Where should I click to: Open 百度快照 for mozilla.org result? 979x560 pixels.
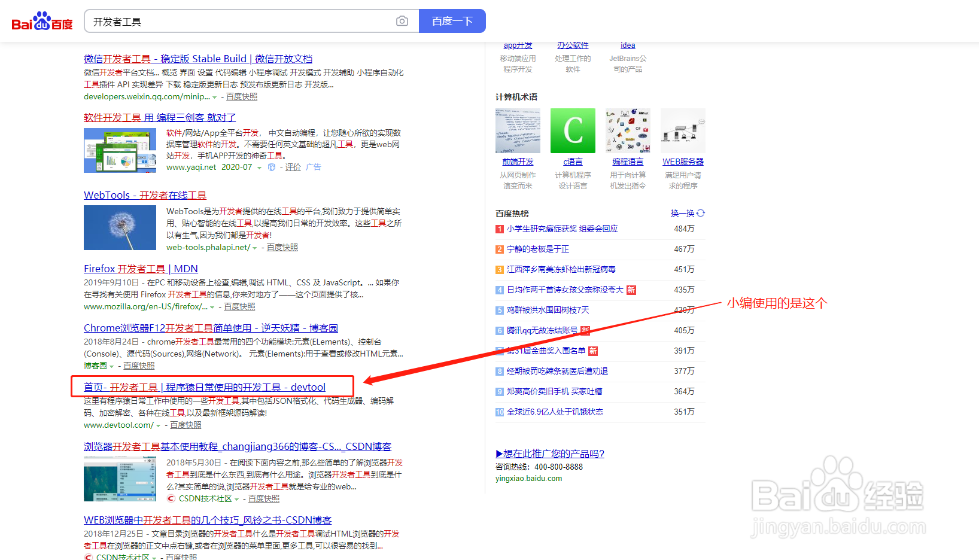[239, 306]
